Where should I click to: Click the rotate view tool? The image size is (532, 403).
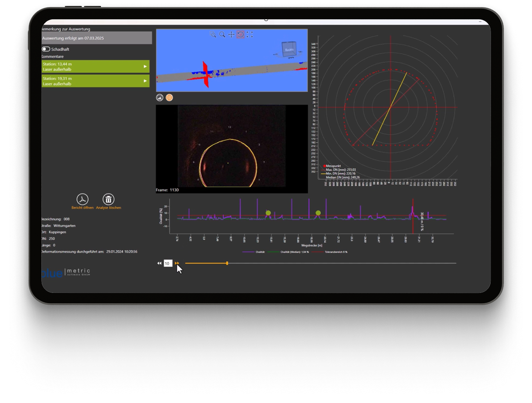pyautogui.click(x=241, y=35)
